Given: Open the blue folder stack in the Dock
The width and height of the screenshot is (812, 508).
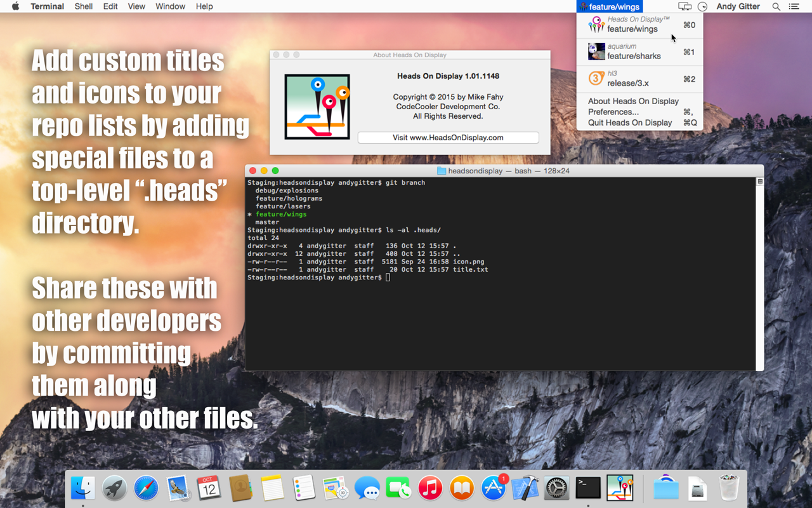Looking at the screenshot, I should coord(666,488).
